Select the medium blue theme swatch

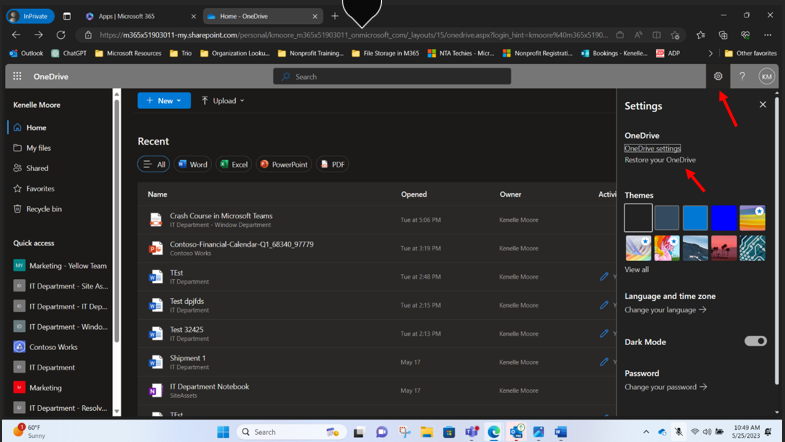coord(695,217)
